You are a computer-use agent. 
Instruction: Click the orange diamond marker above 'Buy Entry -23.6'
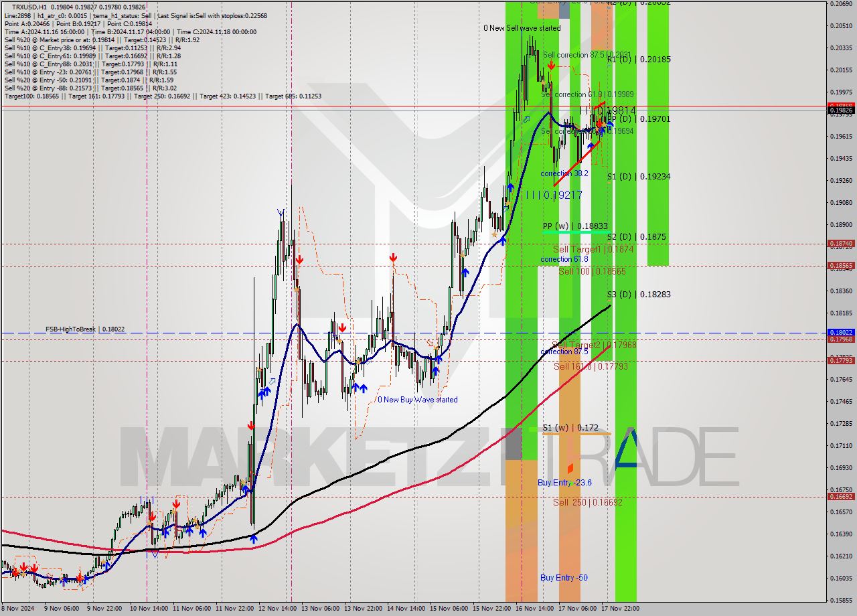pos(570,468)
